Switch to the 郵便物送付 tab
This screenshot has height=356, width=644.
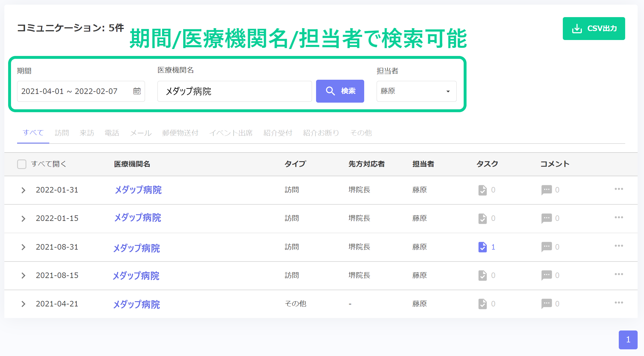click(x=180, y=133)
